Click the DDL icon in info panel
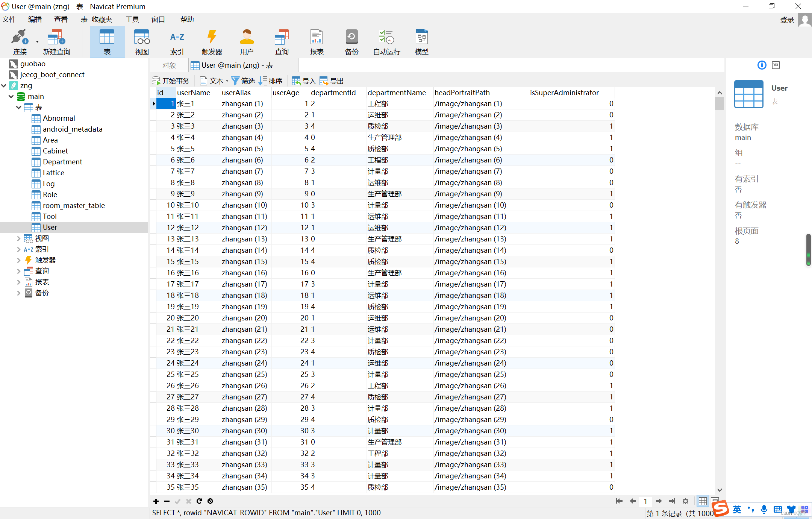This screenshot has height=519, width=812. [776, 65]
